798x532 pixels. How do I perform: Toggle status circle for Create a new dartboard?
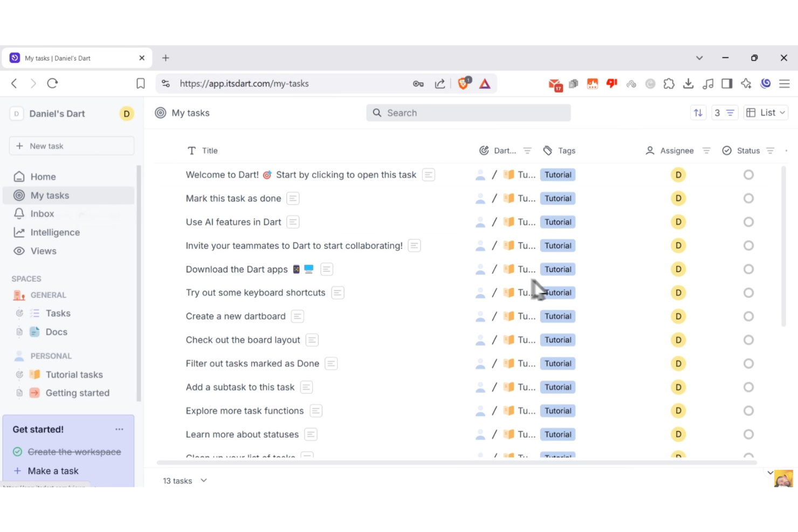tap(748, 316)
